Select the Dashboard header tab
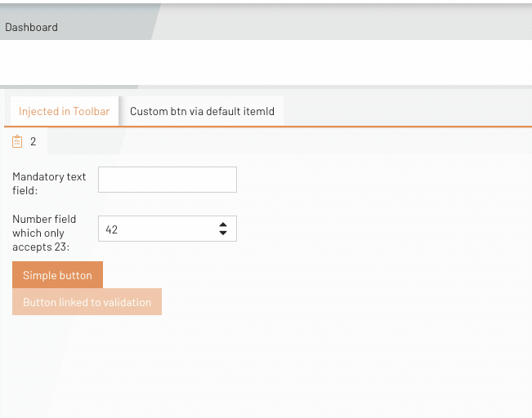 pos(32,27)
